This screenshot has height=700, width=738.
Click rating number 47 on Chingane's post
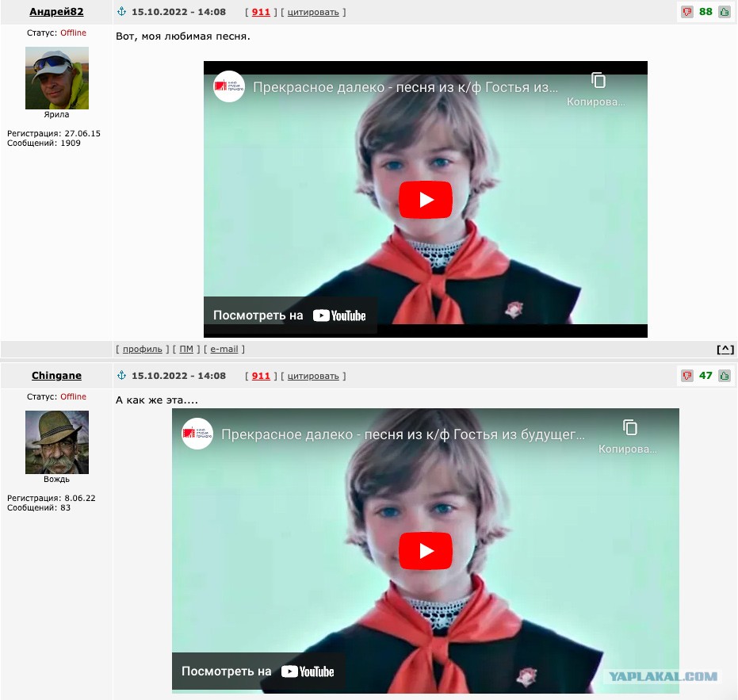(705, 376)
